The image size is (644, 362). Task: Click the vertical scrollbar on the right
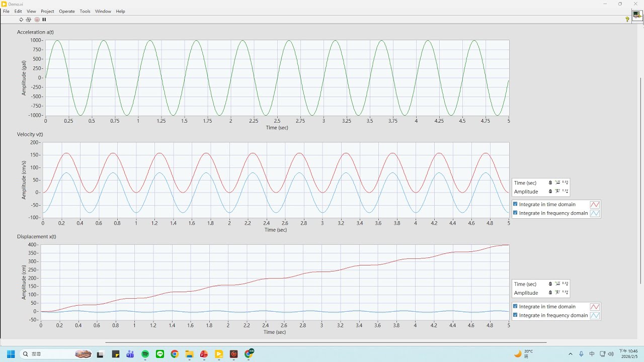(640, 181)
